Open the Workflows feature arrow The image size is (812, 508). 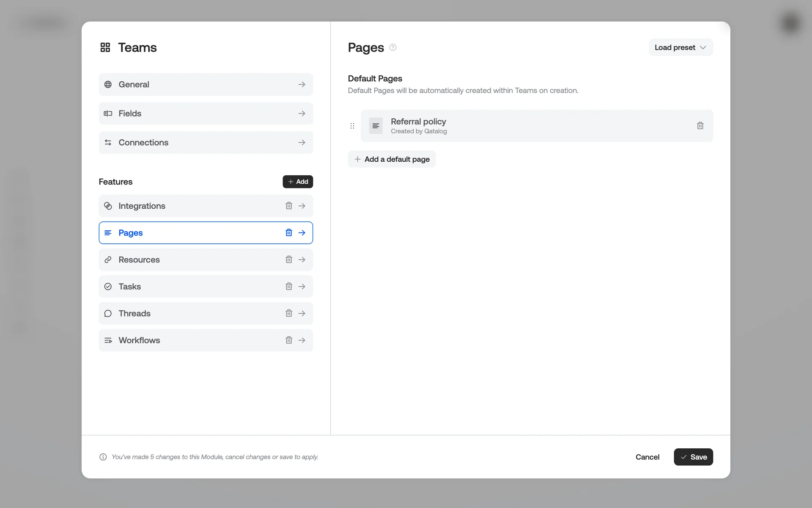click(302, 340)
